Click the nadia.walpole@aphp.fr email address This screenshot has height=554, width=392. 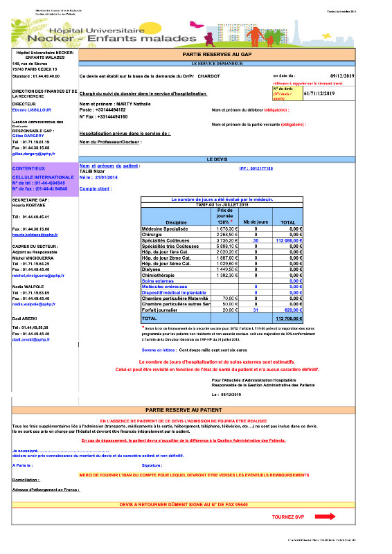34,304
